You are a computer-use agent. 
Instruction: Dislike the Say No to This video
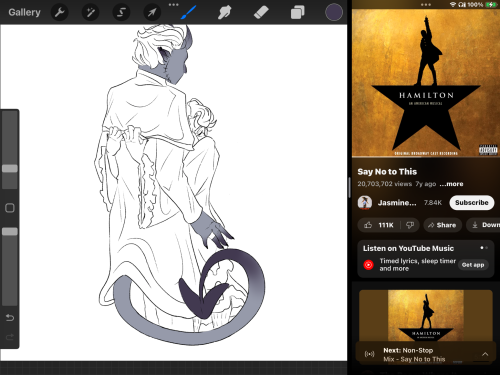point(410,225)
